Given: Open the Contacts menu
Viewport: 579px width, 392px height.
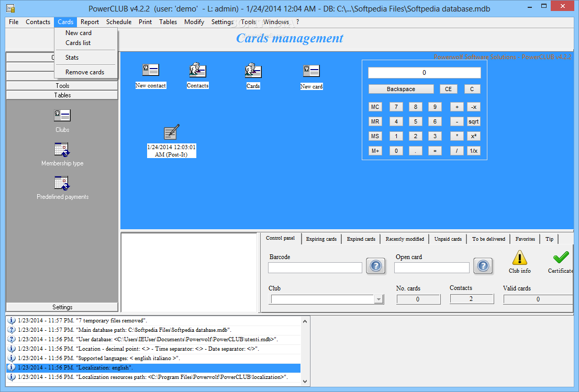Looking at the screenshot, I should pyautogui.click(x=38, y=22).
